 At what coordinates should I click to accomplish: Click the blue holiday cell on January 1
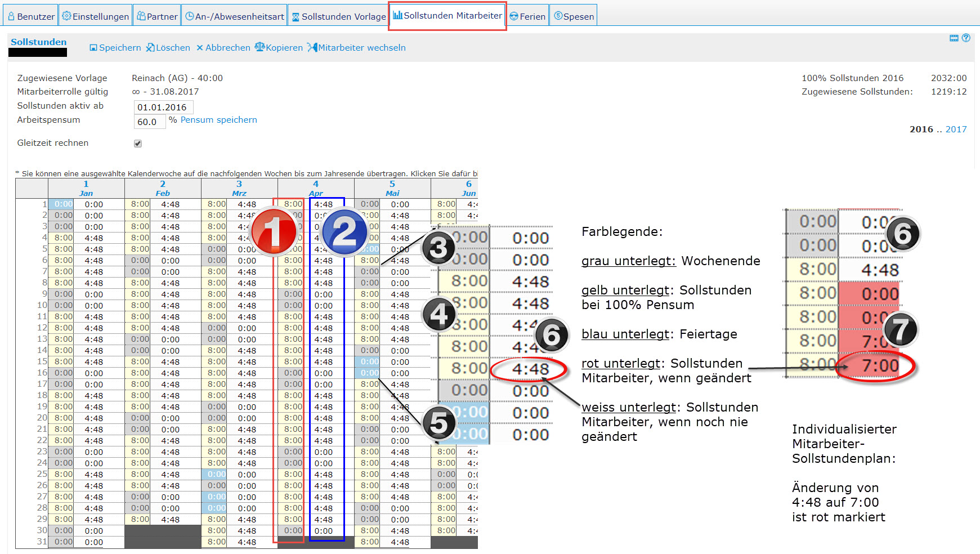click(x=61, y=204)
